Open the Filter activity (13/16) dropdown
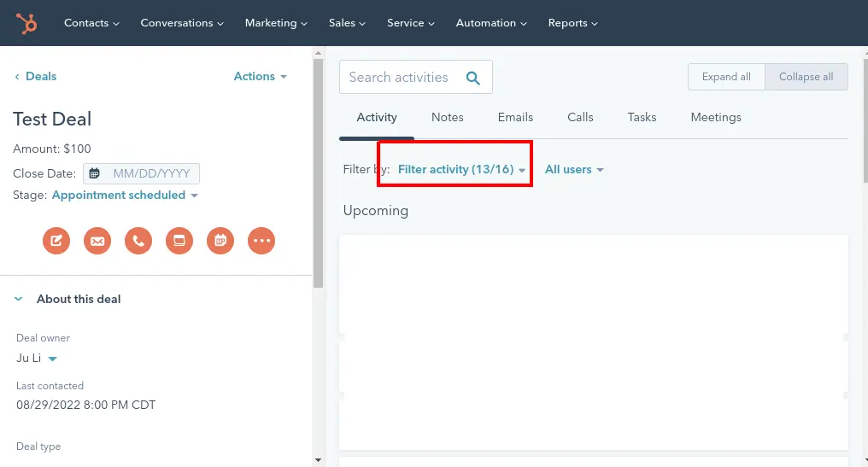 click(461, 169)
